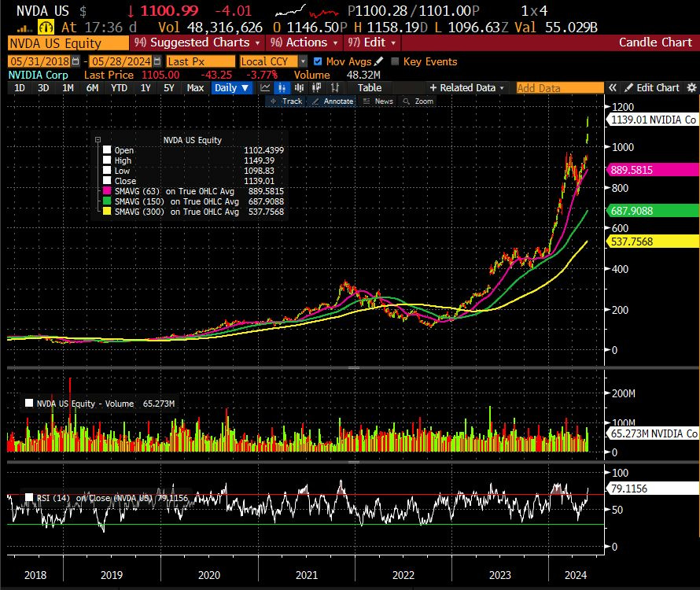Click the 65.273M NVIDIA volume axis label
700x590 pixels.
coord(653,433)
